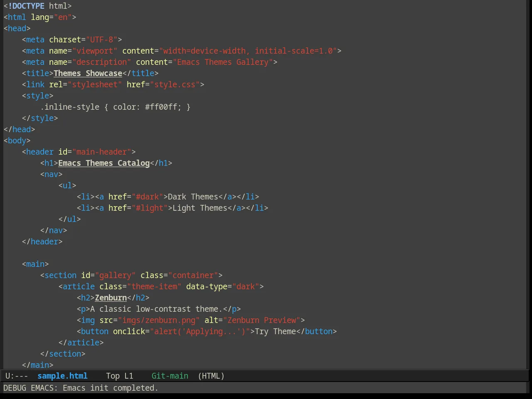Click the Light Themes link text
This screenshot has width=532, height=399.
pyautogui.click(x=200, y=208)
